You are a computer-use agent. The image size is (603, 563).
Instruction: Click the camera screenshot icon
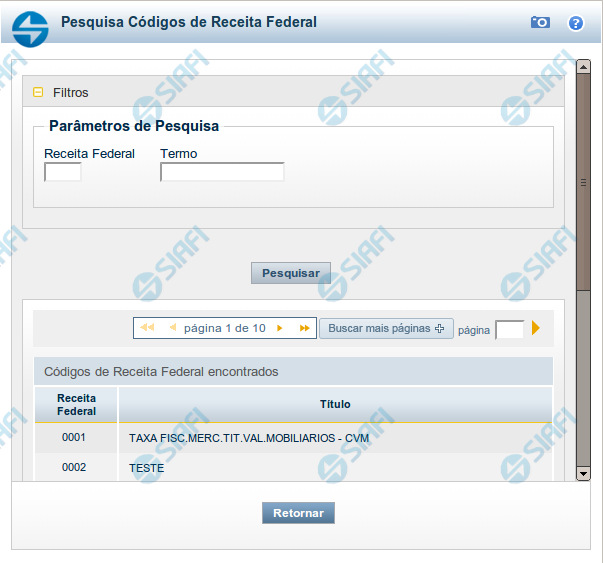click(x=540, y=22)
